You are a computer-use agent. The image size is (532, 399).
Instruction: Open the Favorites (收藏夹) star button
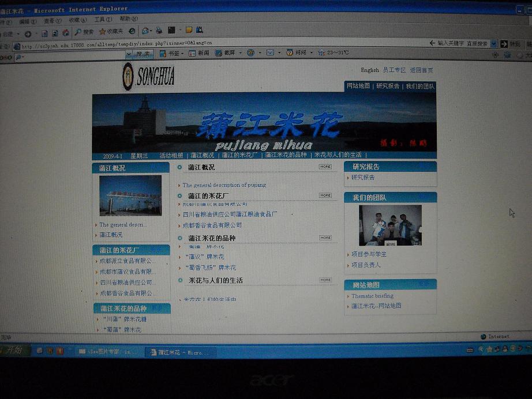(111, 31)
